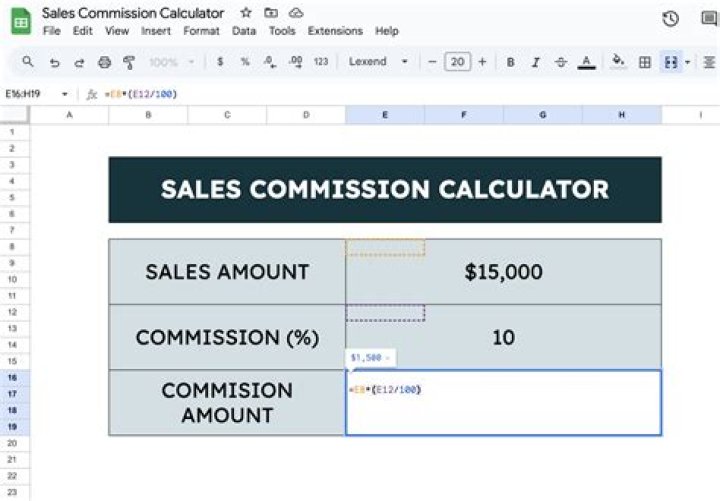Decrease font size with minus button
The image size is (720, 501).
click(432, 62)
